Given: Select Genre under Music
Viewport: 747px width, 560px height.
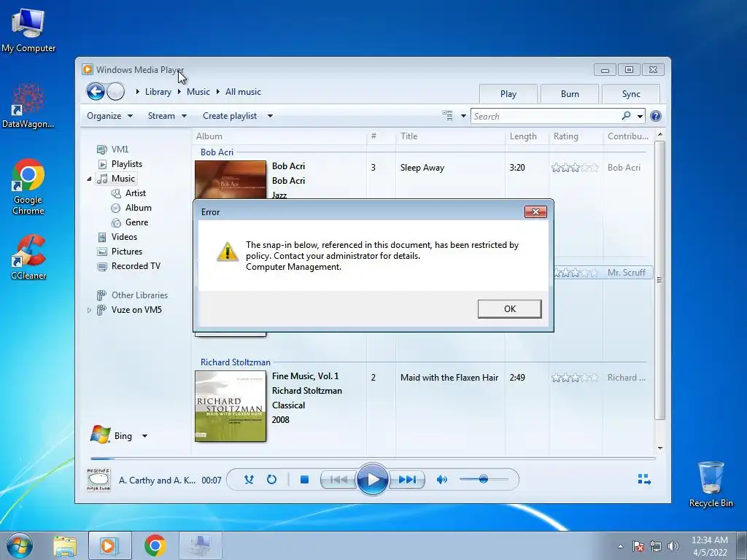Looking at the screenshot, I should [x=130, y=222].
